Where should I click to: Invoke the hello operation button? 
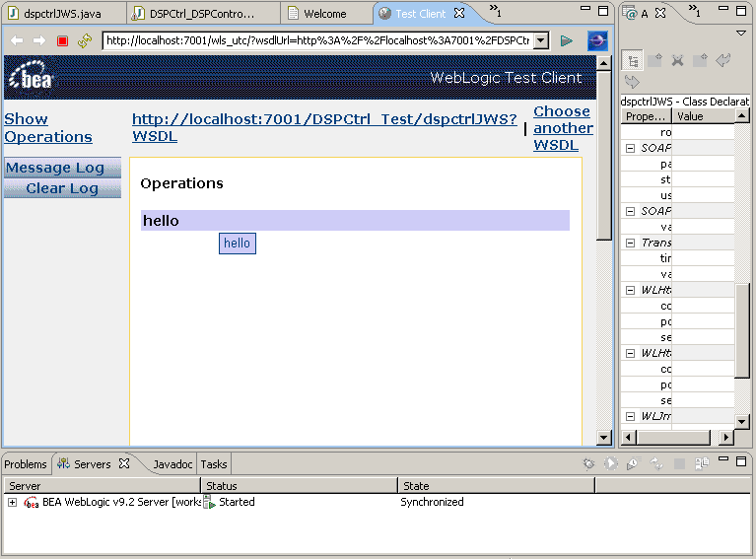(238, 244)
